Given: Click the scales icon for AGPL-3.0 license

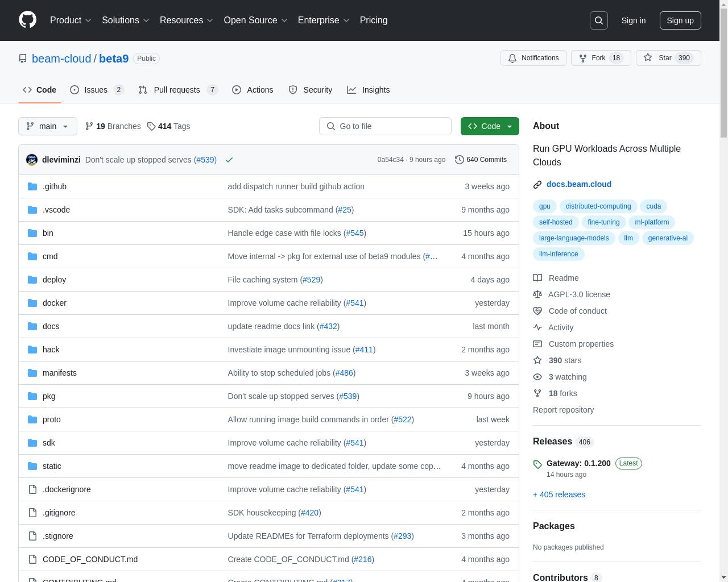Looking at the screenshot, I should [x=537, y=294].
